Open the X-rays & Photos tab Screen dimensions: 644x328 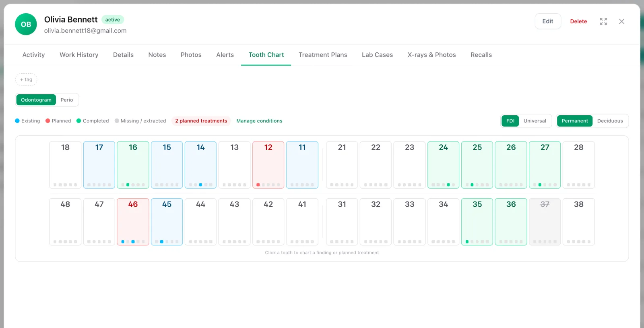(x=431, y=55)
